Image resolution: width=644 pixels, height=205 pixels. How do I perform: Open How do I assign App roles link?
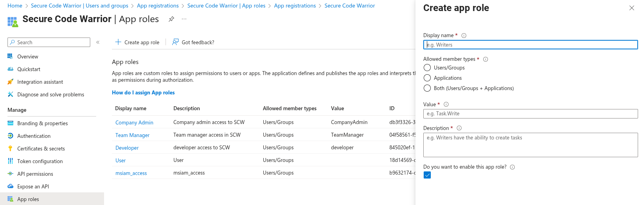point(143,92)
